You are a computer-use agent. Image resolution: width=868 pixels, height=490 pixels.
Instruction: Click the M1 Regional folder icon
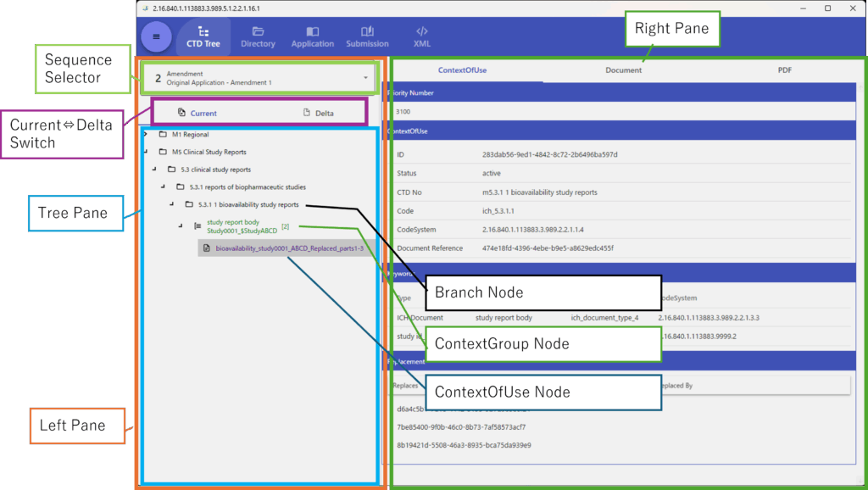click(163, 135)
